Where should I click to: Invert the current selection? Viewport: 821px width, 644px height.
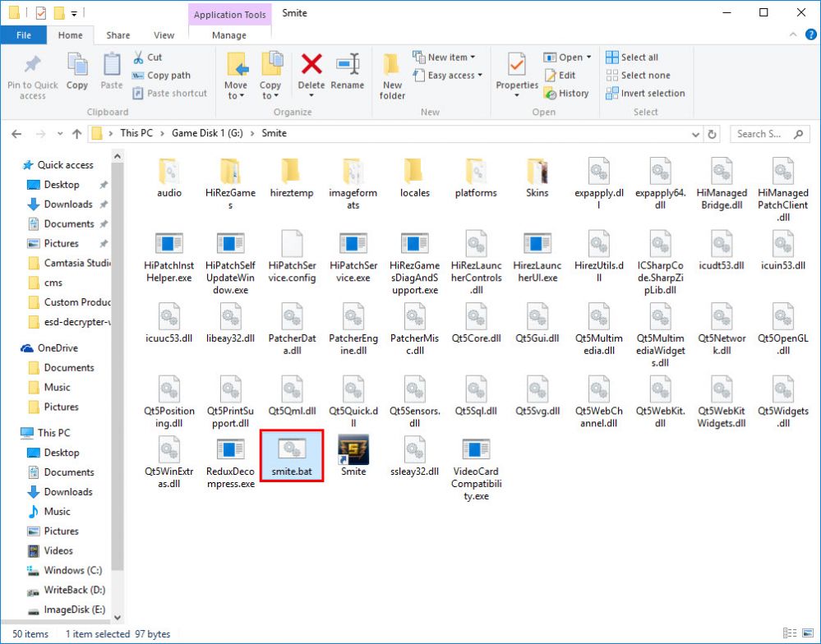(x=645, y=93)
